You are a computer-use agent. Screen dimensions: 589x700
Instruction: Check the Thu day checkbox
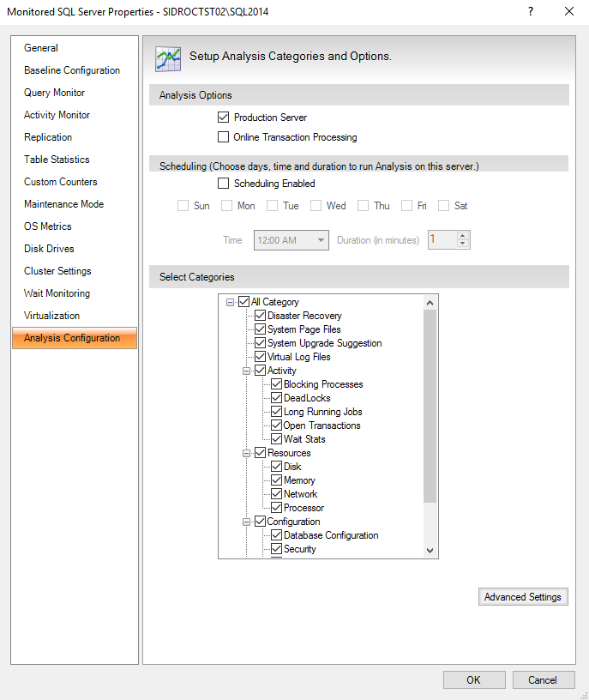click(364, 205)
